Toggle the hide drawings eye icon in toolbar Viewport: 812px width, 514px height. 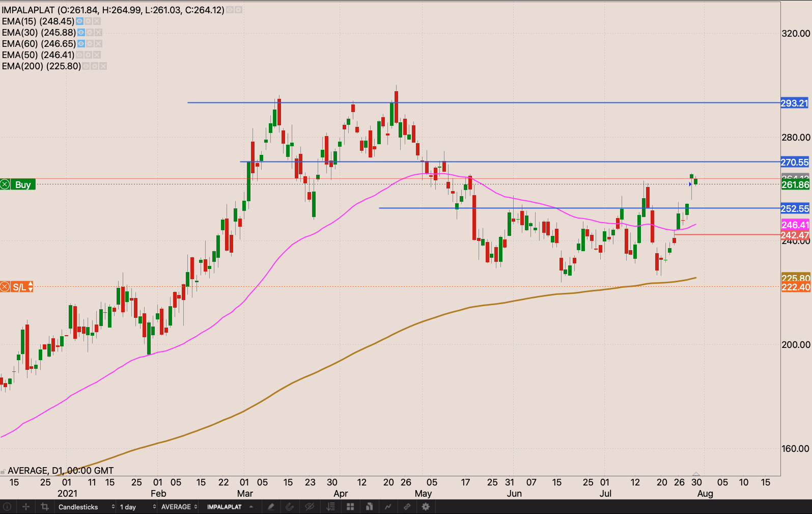click(309, 507)
